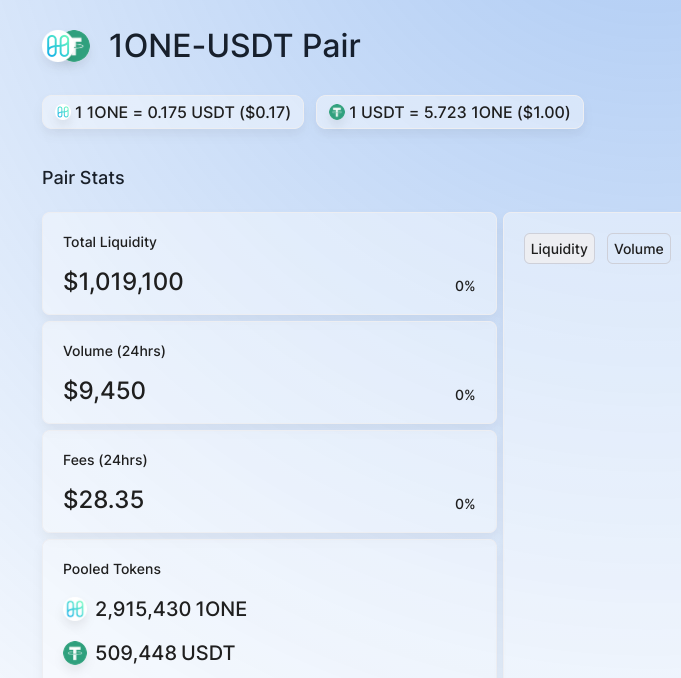Click the 1ONE-USDT pair logo in header
Screen dimensions: 681x678
(x=66, y=46)
